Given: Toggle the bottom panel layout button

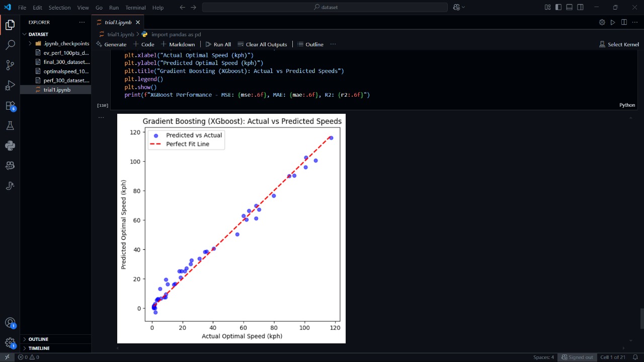Looking at the screenshot, I should [x=570, y=8].
